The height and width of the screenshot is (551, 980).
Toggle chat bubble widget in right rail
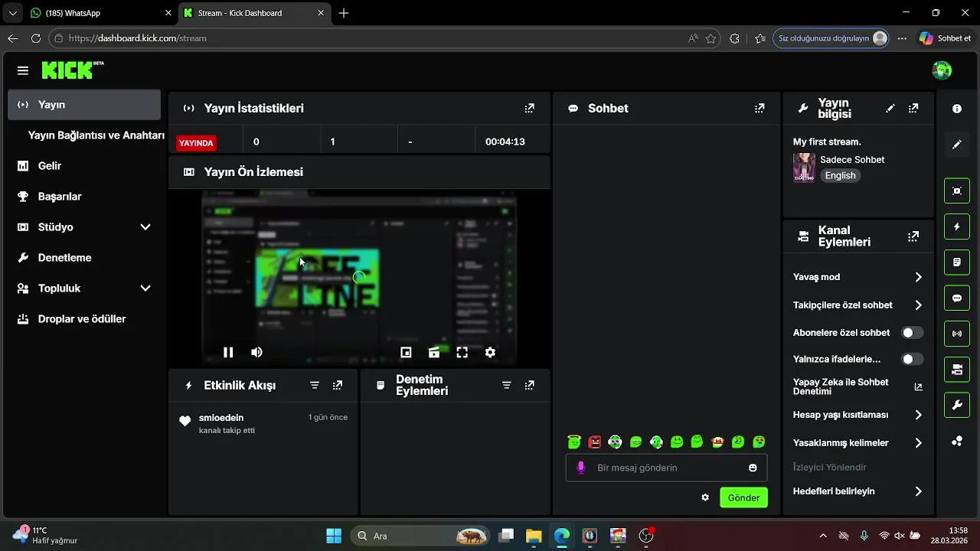(x=957, y=298)
